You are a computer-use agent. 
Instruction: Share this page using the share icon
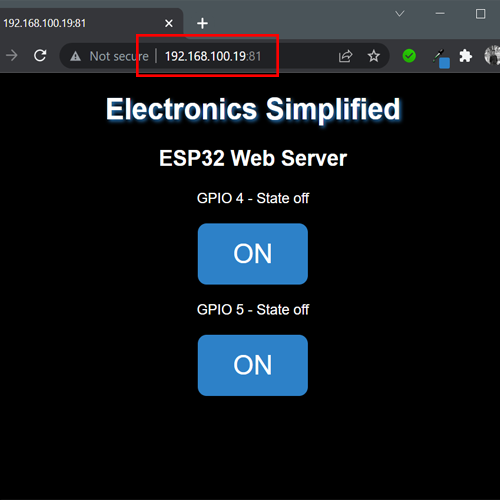pyautogui.click(x=345, y=56)
